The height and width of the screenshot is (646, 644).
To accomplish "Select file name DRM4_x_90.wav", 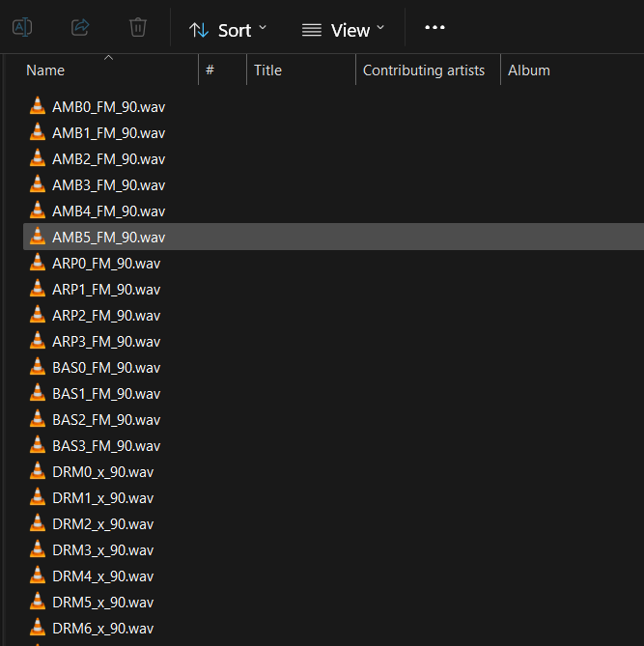I will coord(103,576).
